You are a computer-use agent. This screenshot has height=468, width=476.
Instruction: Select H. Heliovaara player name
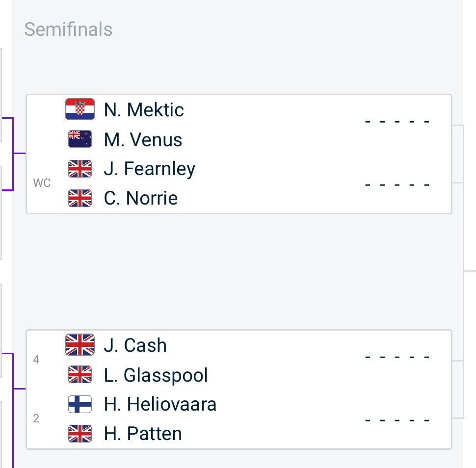pos(160,405)
